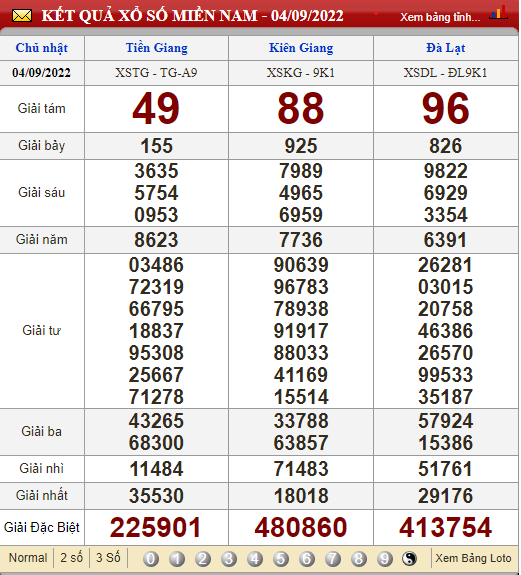This screenshot has height=575, width=521.
Task: Switch to '3 Số' view tab
Action: coord(108,558)
